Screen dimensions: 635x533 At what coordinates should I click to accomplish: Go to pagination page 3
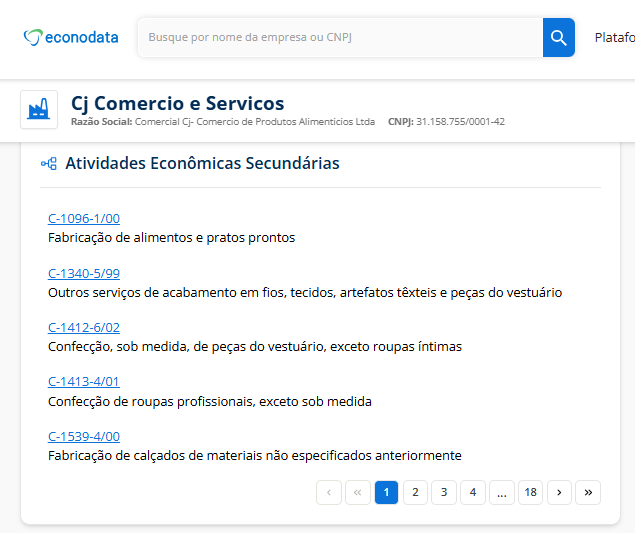tap(444, 492)
